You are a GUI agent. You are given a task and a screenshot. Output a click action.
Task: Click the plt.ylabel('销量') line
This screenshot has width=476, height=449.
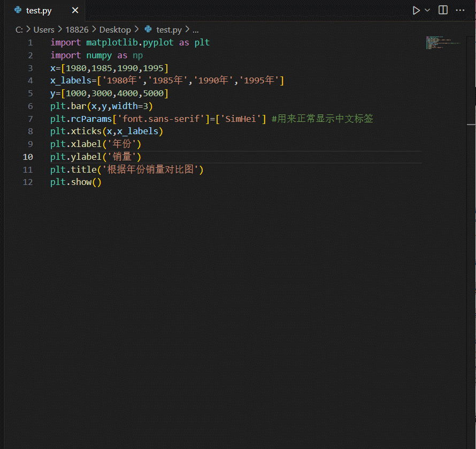pos(96,157)
